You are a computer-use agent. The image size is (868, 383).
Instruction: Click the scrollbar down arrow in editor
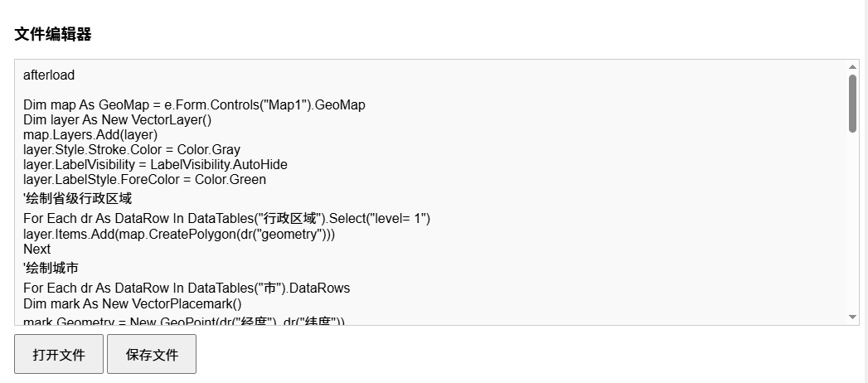[x=853, y=317]
